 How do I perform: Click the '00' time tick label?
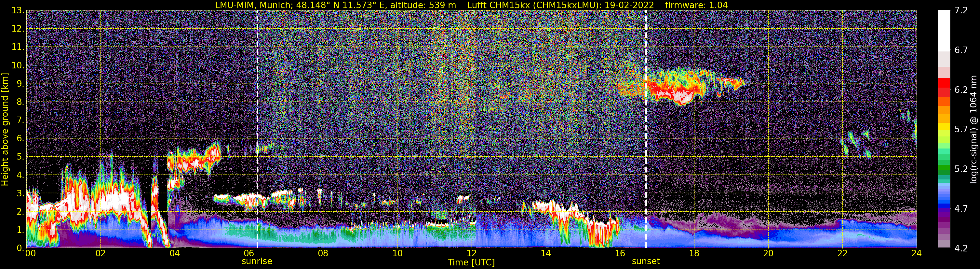pyautogui.click(x=31, y=253)
